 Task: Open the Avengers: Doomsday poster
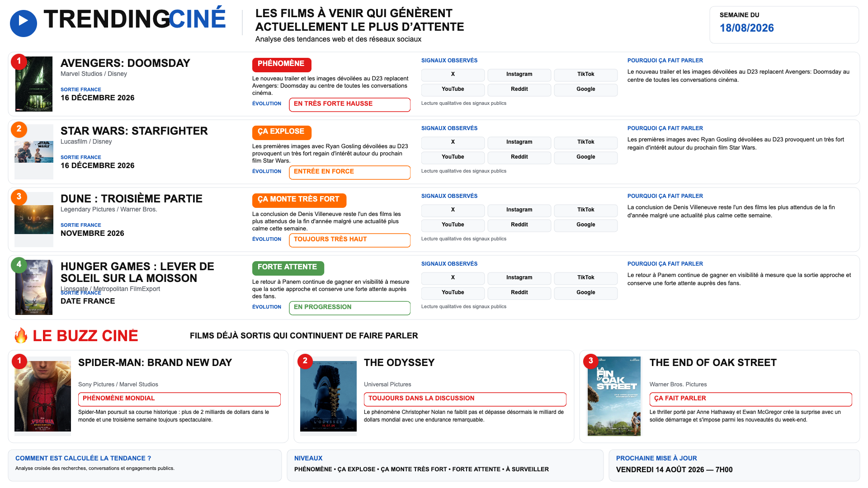[34, 84]
